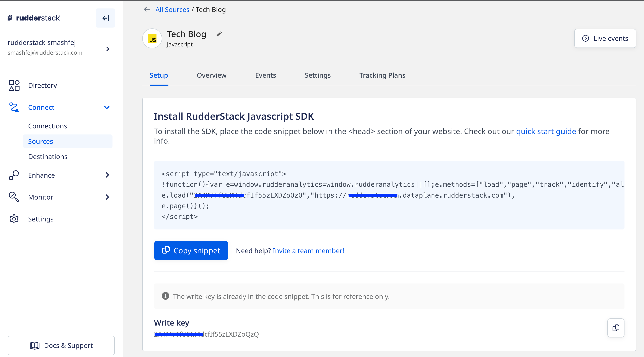
Task: Click Invite a team member link
Action: [308, 251]
